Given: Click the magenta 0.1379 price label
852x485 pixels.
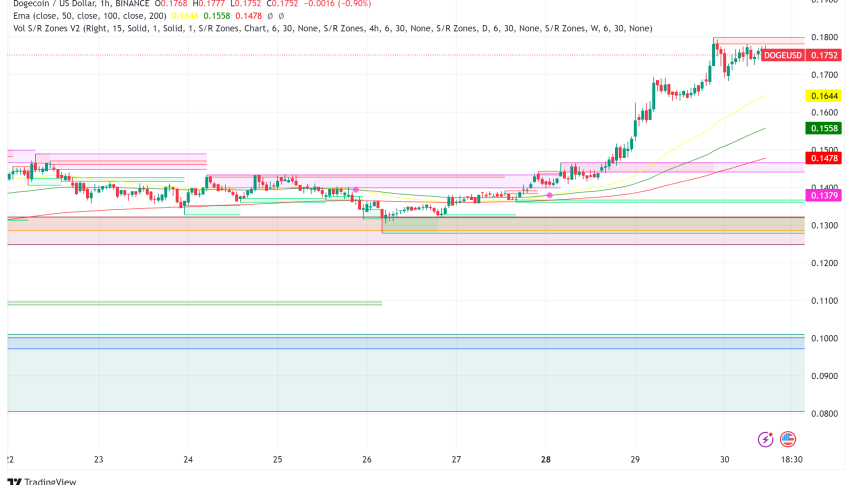Looking at the screenshot, I should pos(824,196).
